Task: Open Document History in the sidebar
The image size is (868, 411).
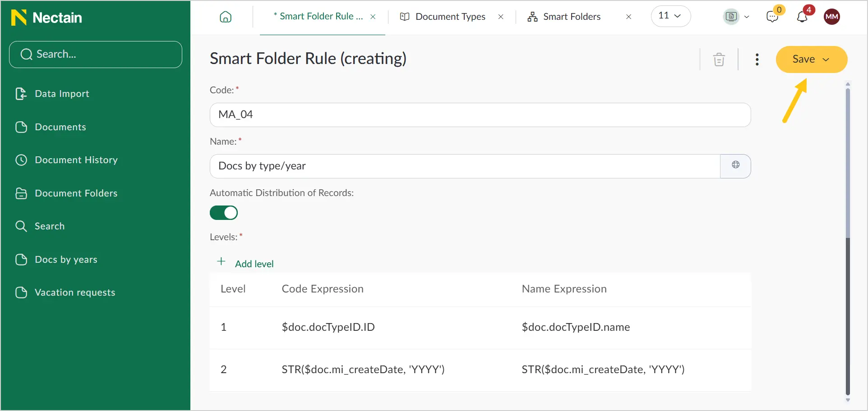Action: pos(66,160)
